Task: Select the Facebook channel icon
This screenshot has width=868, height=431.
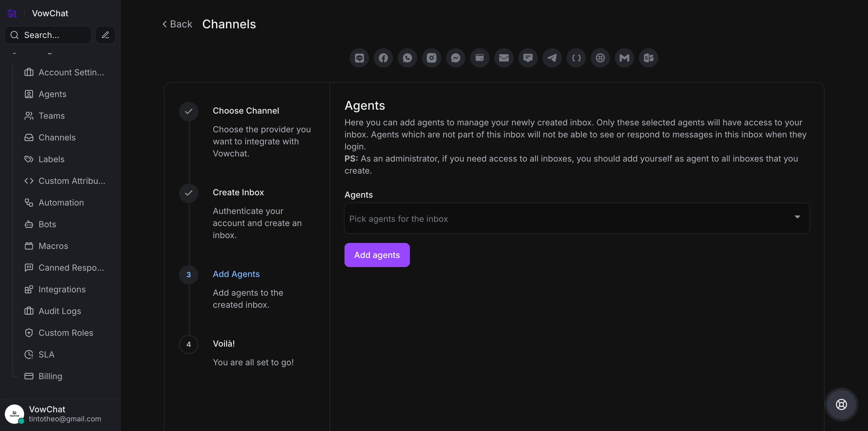Action: coord(383,58)
